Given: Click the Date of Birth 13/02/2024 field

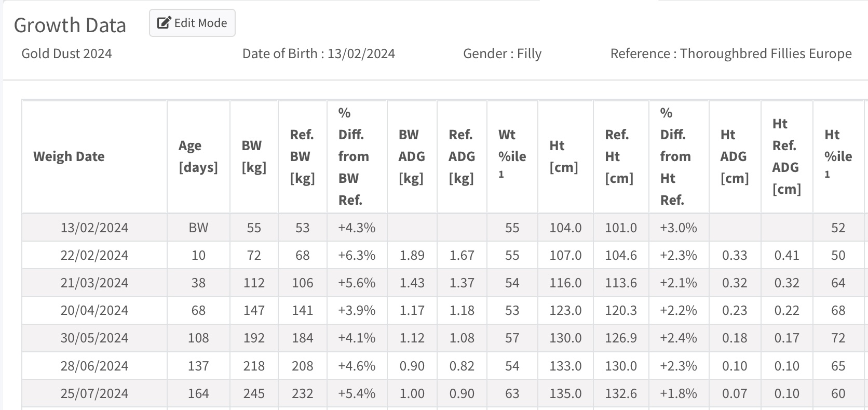Looking at the screenshot, I should [x=319, y=53].
